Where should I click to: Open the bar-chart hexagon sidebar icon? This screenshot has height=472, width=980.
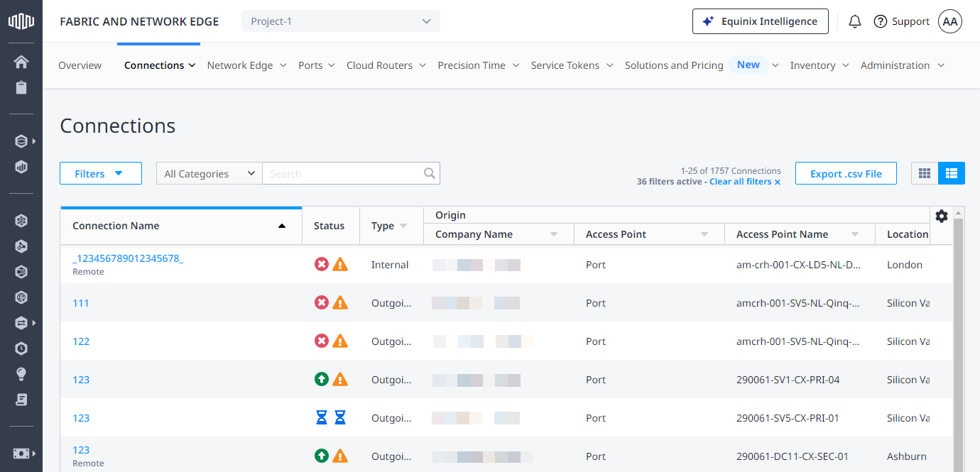pyautogui.click(x=21, y=168)
